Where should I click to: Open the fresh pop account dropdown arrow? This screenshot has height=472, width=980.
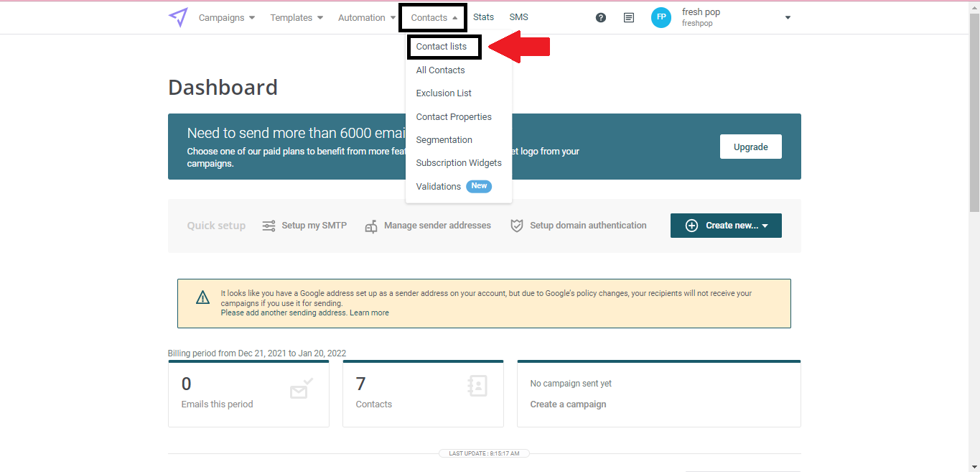coord(788,18)
